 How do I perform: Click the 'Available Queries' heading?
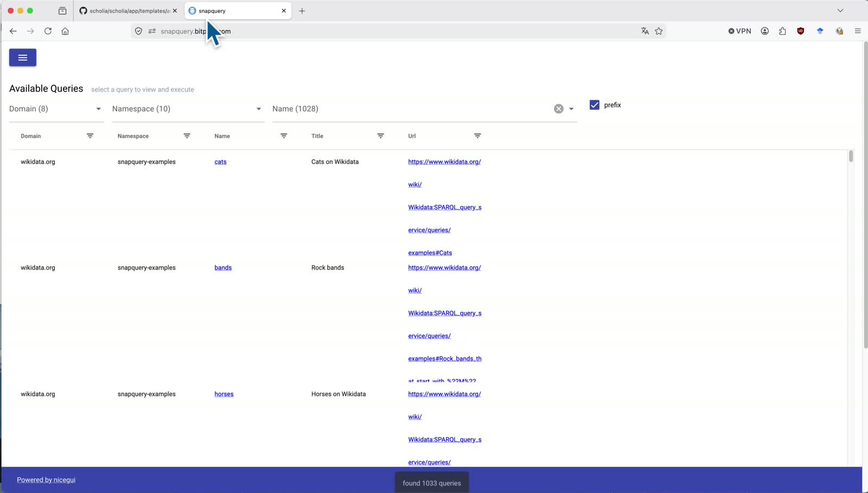point(46,89)
